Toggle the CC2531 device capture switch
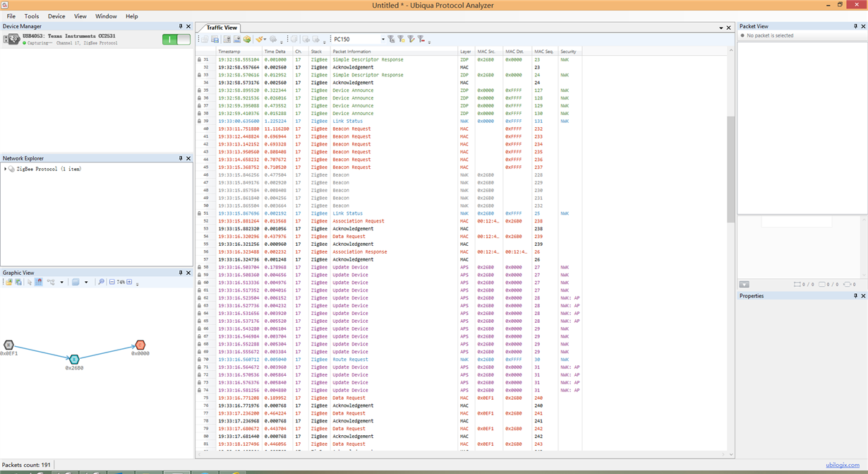868x474 pixels. [x=176, y=40]
